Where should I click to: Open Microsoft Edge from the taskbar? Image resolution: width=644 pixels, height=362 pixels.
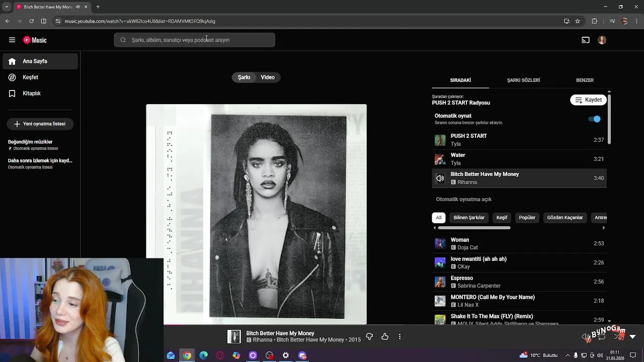tap(203, 355)
